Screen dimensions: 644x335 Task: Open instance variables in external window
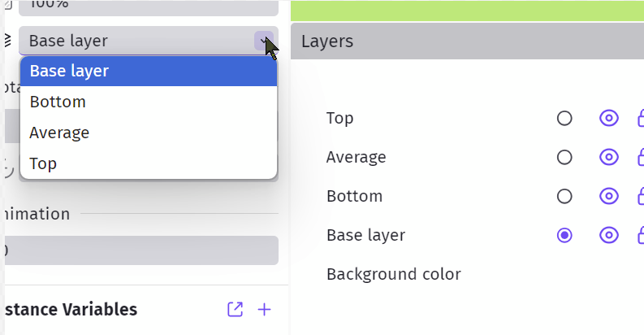235,310
